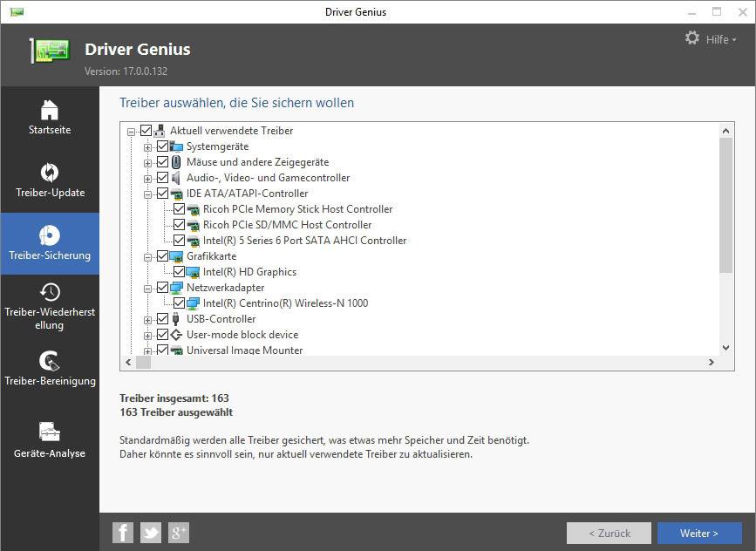Collapse the Grafikkarte node
This screenshot has width=756, height=551.
(147, 257)
